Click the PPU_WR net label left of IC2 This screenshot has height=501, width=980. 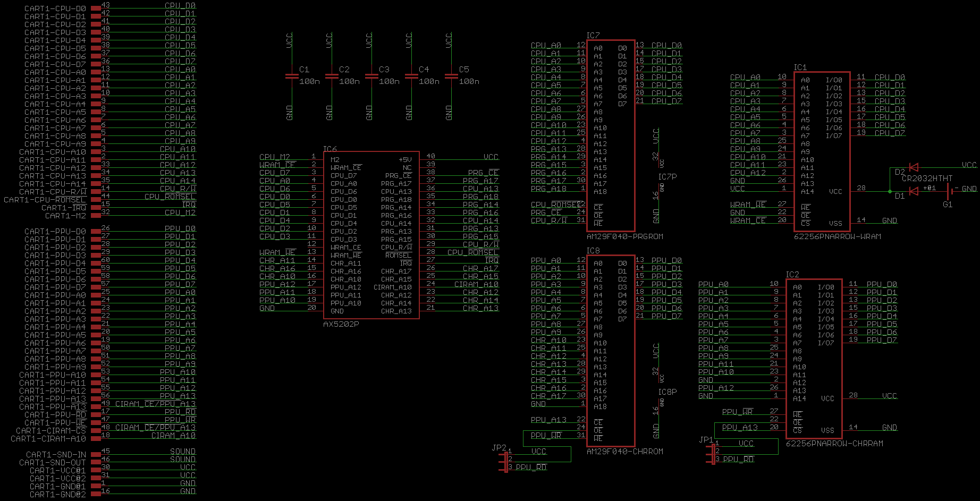pyautogui.click(x=737, y=412)
